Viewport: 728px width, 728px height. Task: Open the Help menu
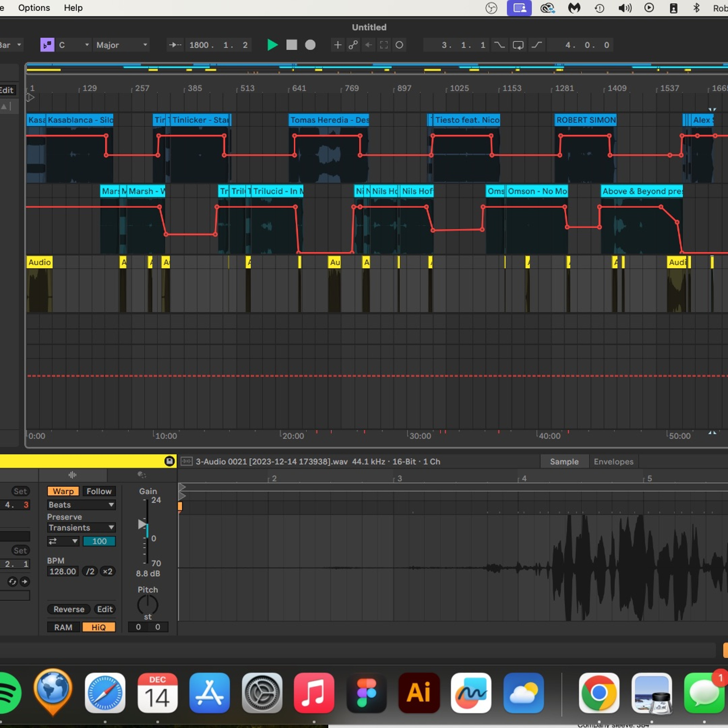pos(73,8)
